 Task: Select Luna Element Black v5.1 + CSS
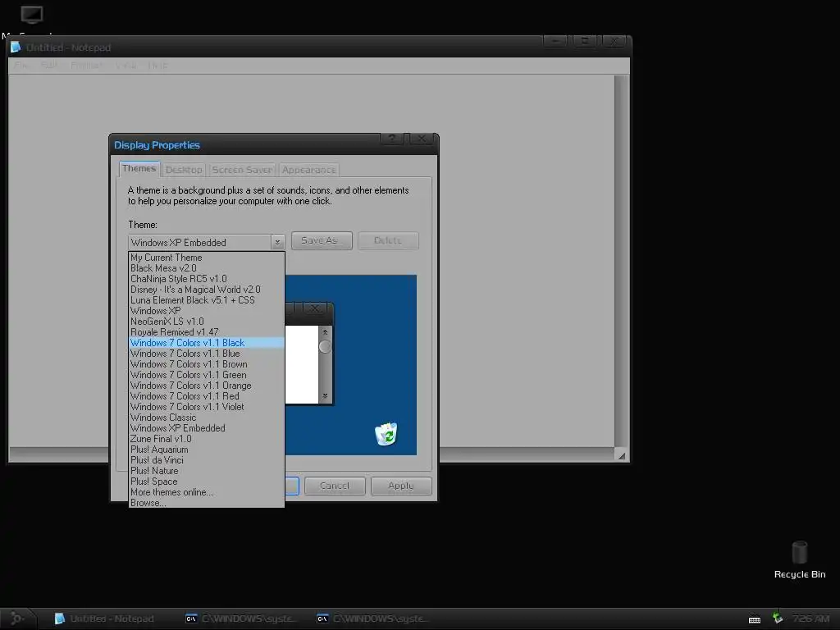coord(206,300)
